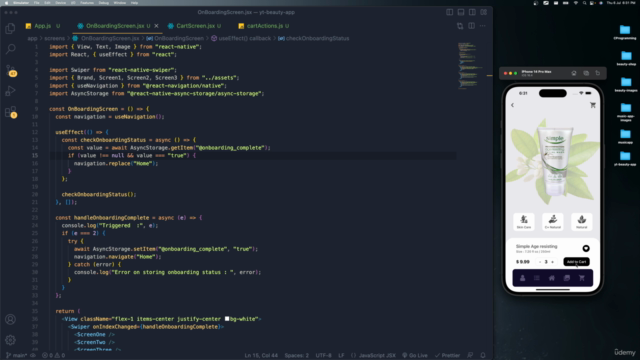
Task: Open the Simulator menu in the macOS menu bar
Action: (x=21, y=3)
